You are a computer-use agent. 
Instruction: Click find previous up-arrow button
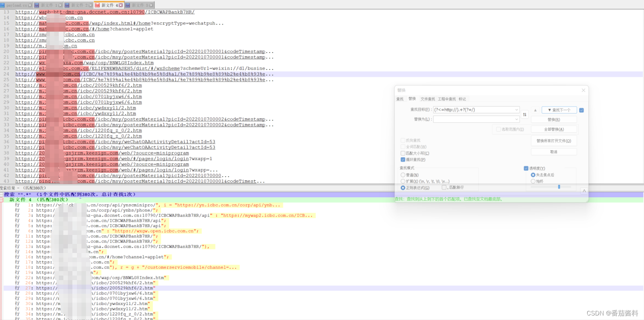click(x=535, y=110)
